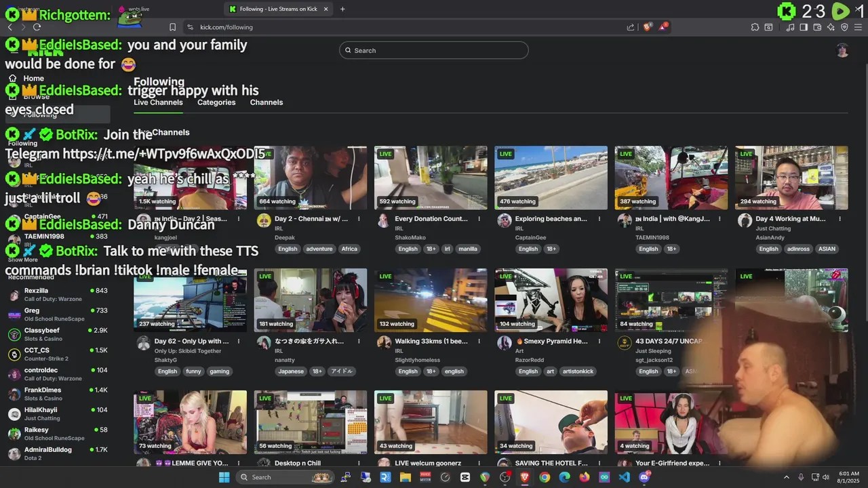Open Discord from the taskbar
The width and height of the screenshot is (868, 488).
644,477
